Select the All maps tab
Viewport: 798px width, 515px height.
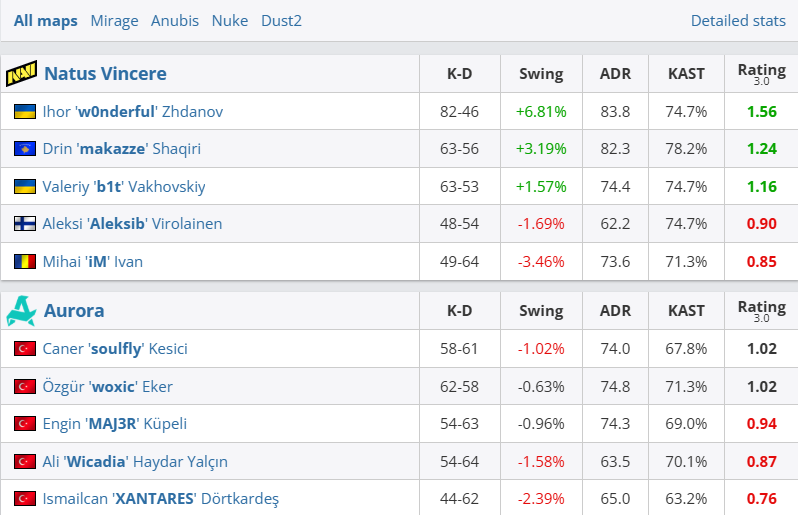coord(46,20)
